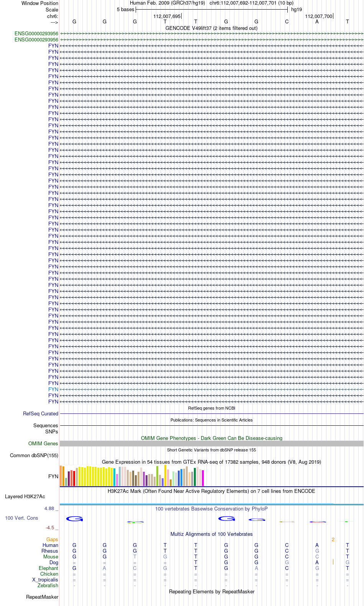This screenshot has height=606, width=364.
Task: Click the ---> base direction arrow label
Action: point(54,22)
